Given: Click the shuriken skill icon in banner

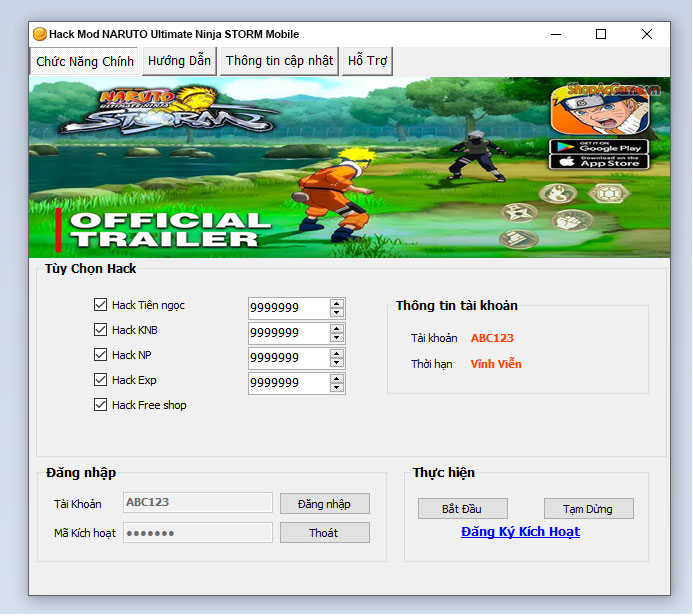Looking at the screenshot, I should pyautogui.click(x=519, y=213).
